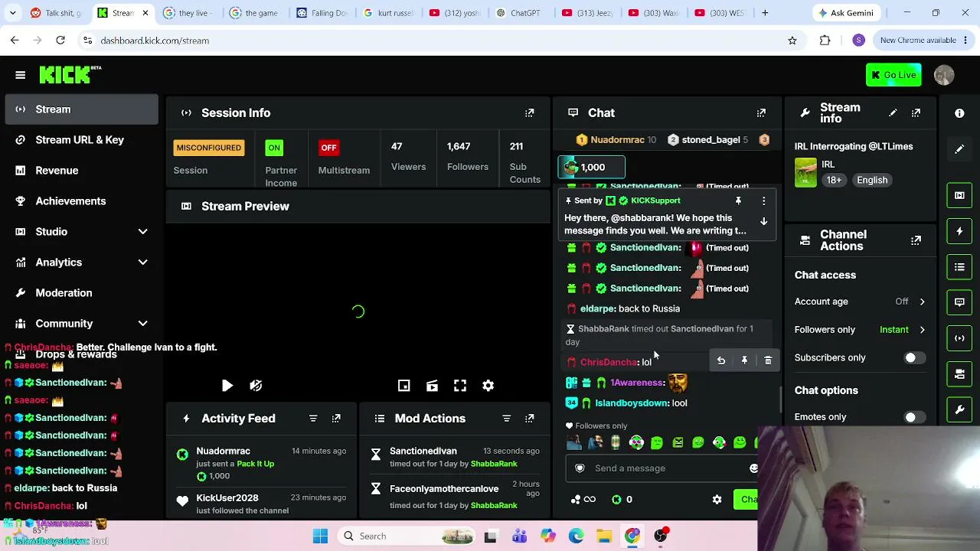Pop out the Session Info panel

[529, 112]
